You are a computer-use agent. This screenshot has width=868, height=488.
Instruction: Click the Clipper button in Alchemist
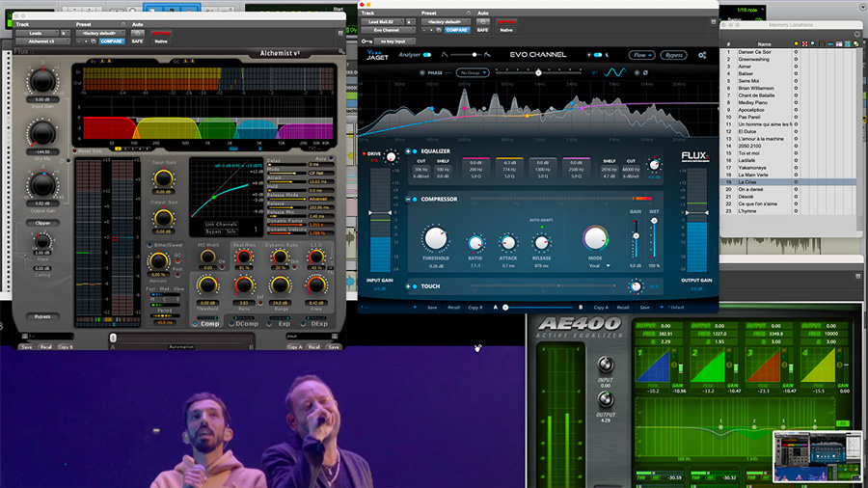(x=42, y=223)
